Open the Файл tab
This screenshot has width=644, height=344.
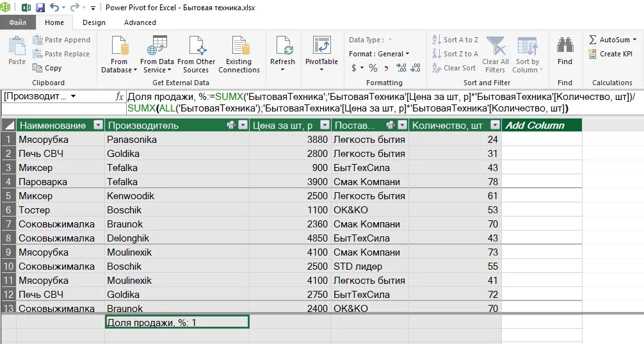(17, 22)
